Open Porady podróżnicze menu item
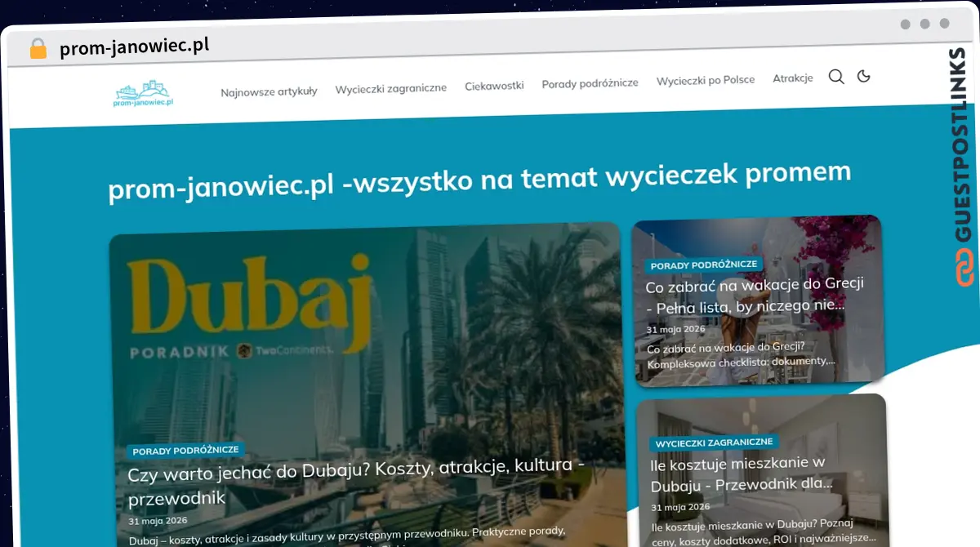This screenshot has height=547, width=980. (x=590, y=83)
